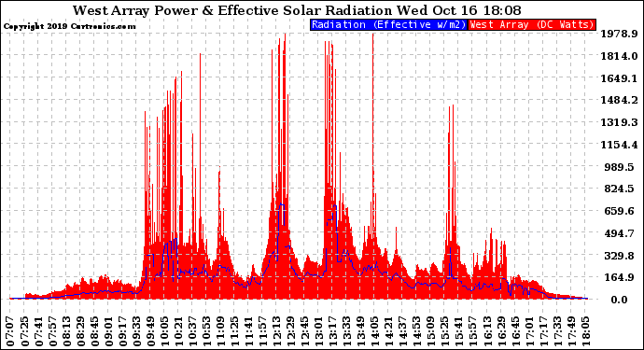The image size is (644, 350).
Task: Click the 10:37 time axis label
Action: (192, 331)
